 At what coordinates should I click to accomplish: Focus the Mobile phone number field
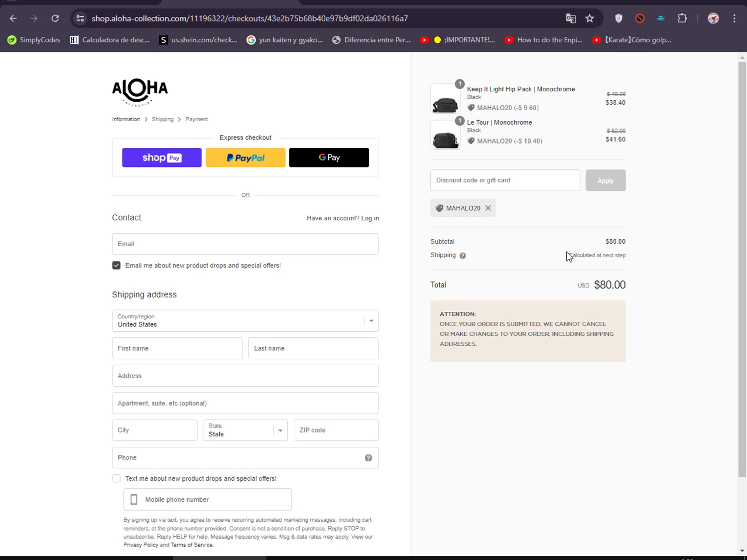[x=208, y=500]
